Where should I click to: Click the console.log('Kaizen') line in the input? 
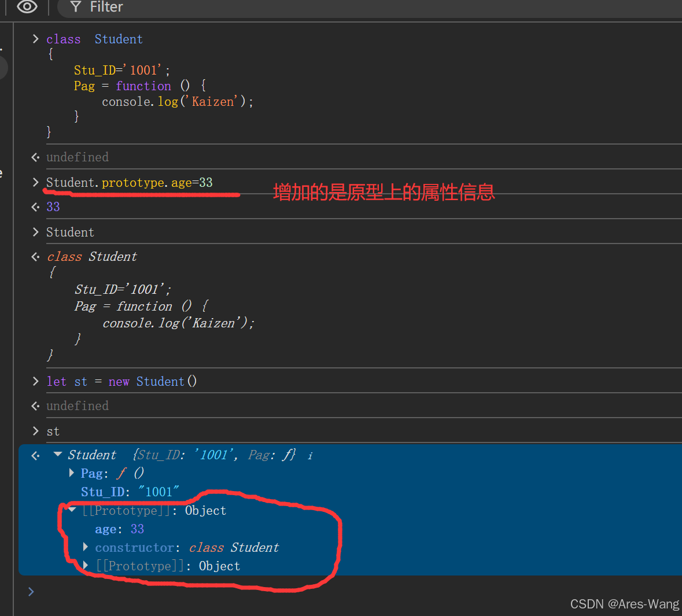click(x=178, y=101)
